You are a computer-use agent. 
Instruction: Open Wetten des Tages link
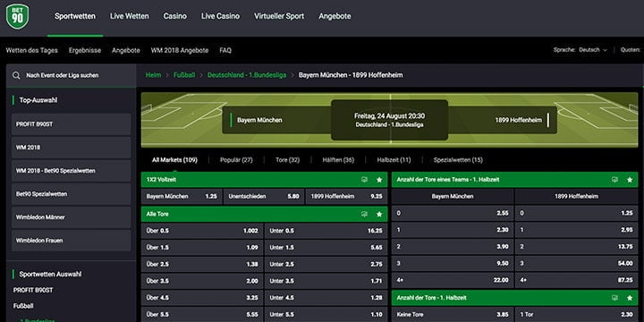click(x=31, y=50)
